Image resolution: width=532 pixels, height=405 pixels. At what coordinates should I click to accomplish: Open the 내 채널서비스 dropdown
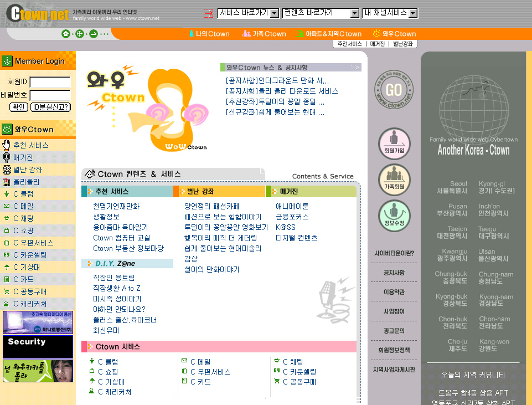[x=390, y=13]
